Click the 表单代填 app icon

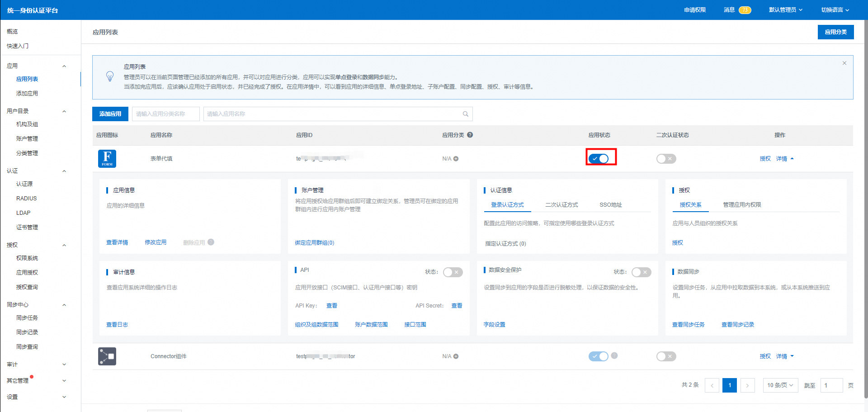pos(107,159)
